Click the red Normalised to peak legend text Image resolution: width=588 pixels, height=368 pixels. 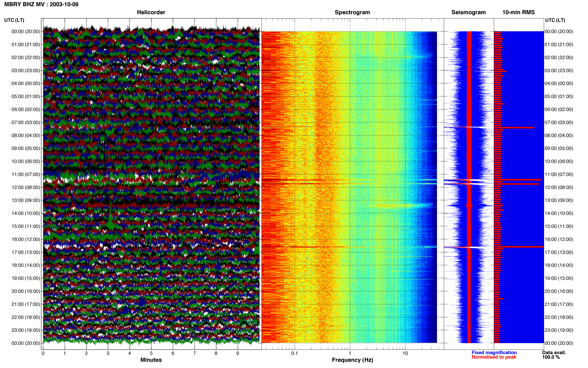tap(494, 357)
